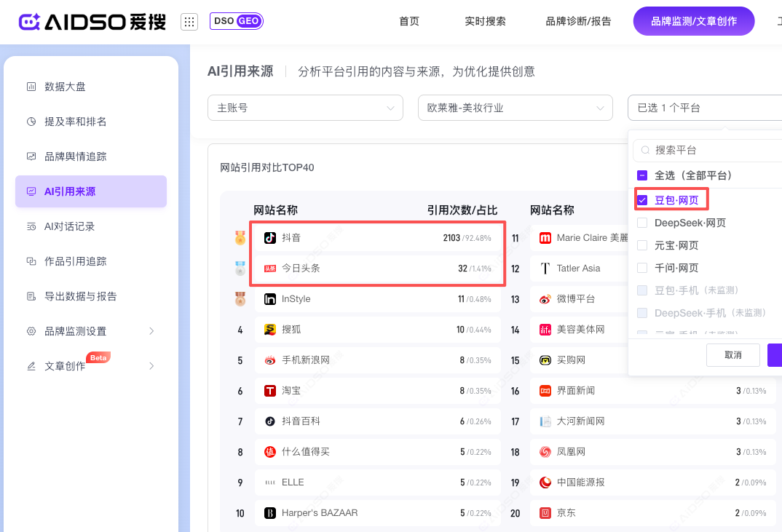
Task: Click the AIDSO logo icon
Action: (29, 22)
